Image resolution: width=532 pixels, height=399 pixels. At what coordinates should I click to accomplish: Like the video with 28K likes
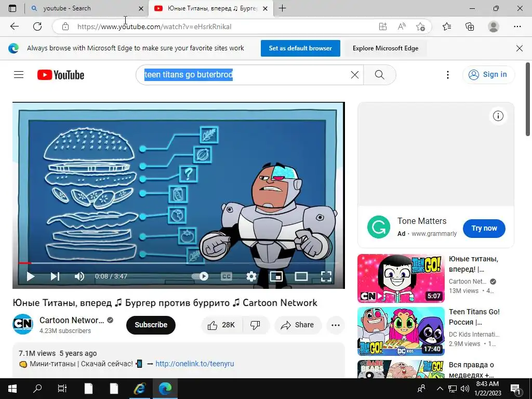point(222,325)
